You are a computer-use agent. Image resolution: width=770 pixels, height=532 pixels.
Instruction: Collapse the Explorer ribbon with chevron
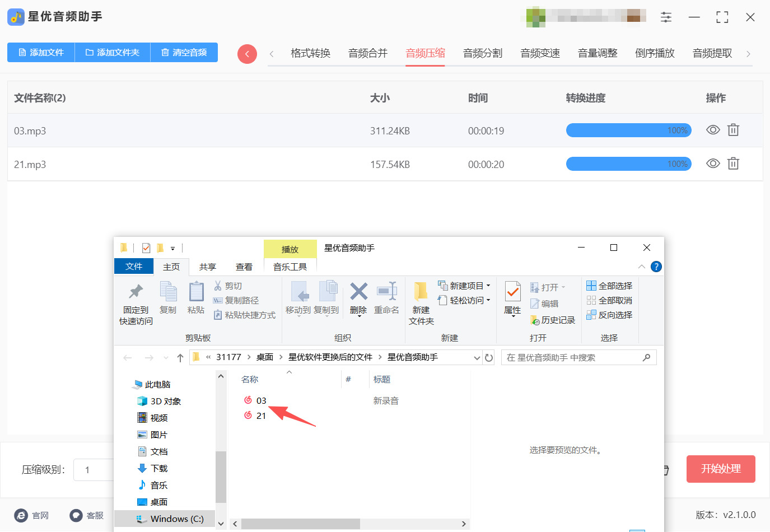(x=642, y=267)
